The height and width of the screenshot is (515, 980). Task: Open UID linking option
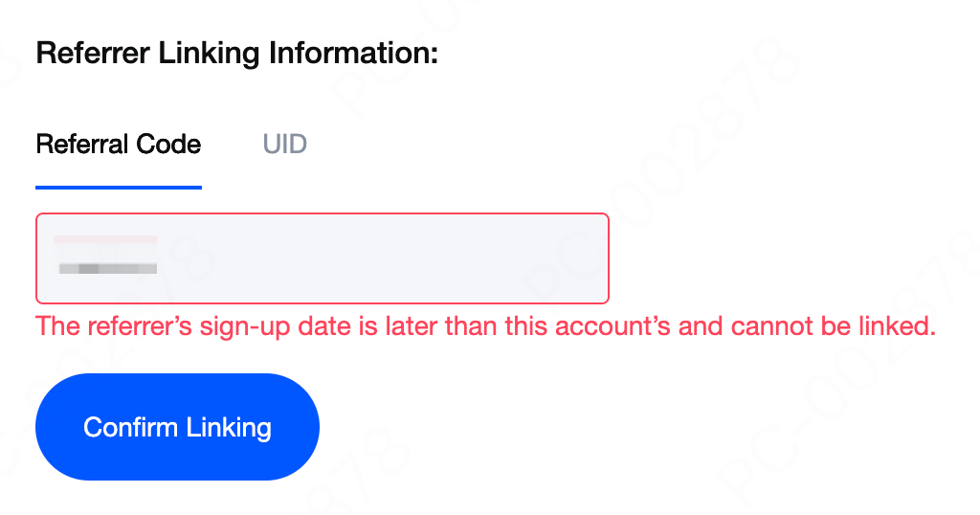click(284, 145)
